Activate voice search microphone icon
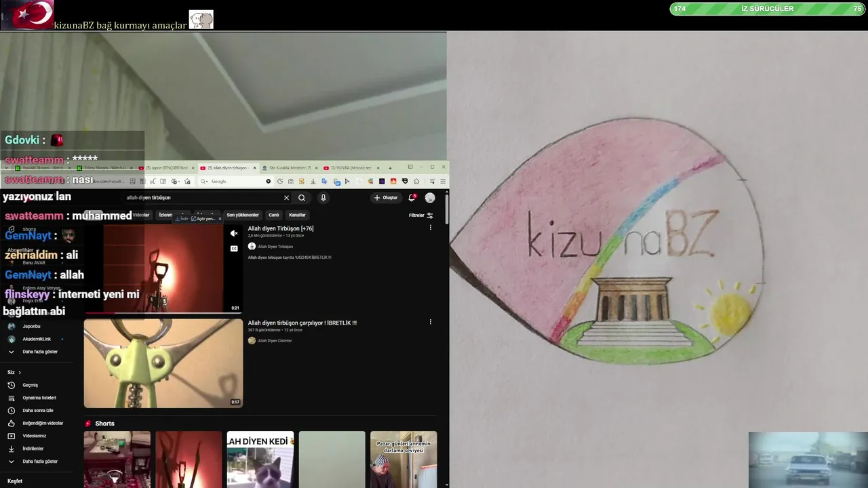The height and width of the screenshot is (488, 868). pyautogui.click(x=323, y=198)
